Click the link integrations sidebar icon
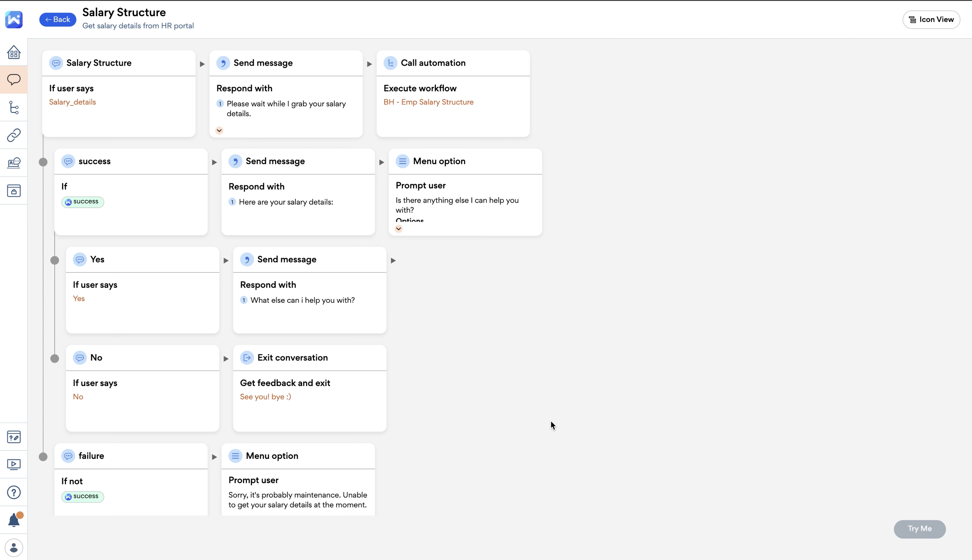The height and width of the screenshot is (560, 972). (14, 135)
